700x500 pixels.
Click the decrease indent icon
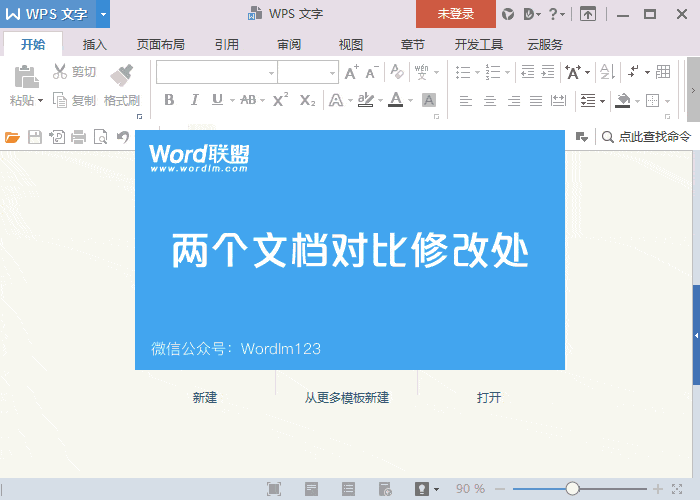pos(528,72)
